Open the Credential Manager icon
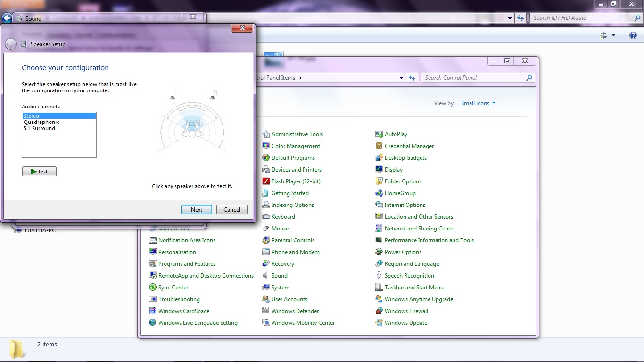The height and width of the screenshot is (362, 644). coord(379,146)
